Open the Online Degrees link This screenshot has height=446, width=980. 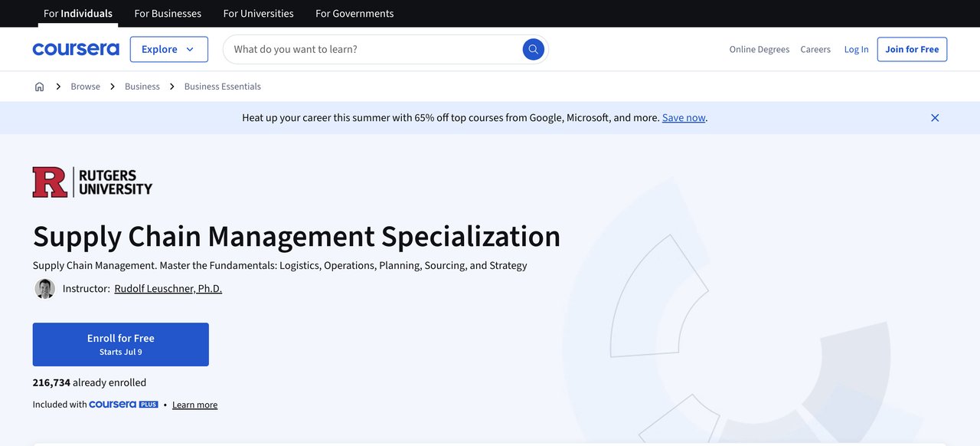click(759, 49)
